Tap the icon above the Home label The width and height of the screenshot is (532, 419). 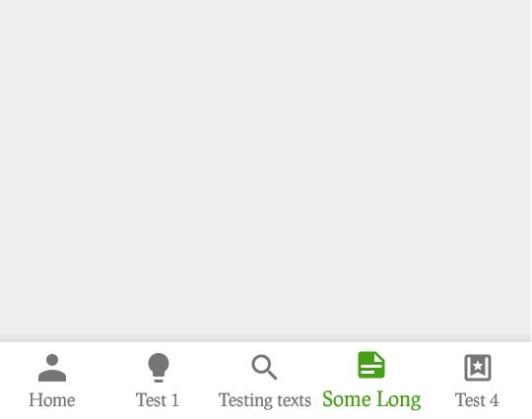[52, 368]
